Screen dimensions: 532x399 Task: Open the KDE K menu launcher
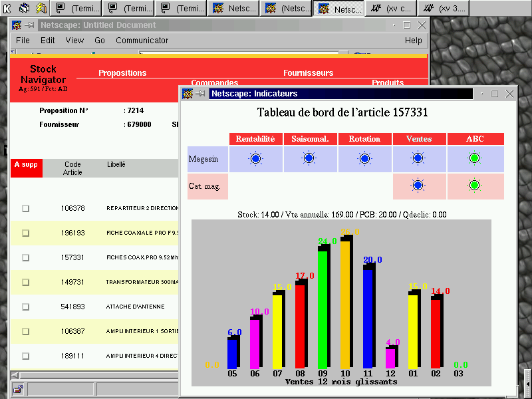(7, 8)
